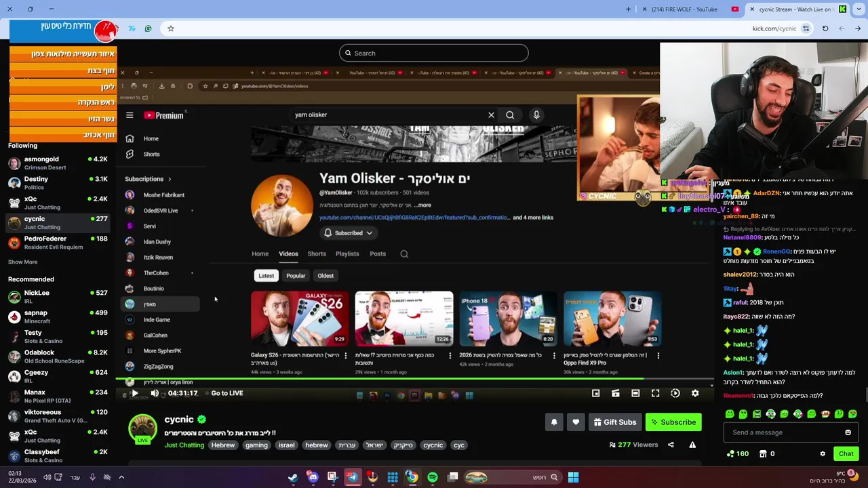868x488 pixels.
Task: Subscribe to cycnic channel
Action: click(673, 422)
